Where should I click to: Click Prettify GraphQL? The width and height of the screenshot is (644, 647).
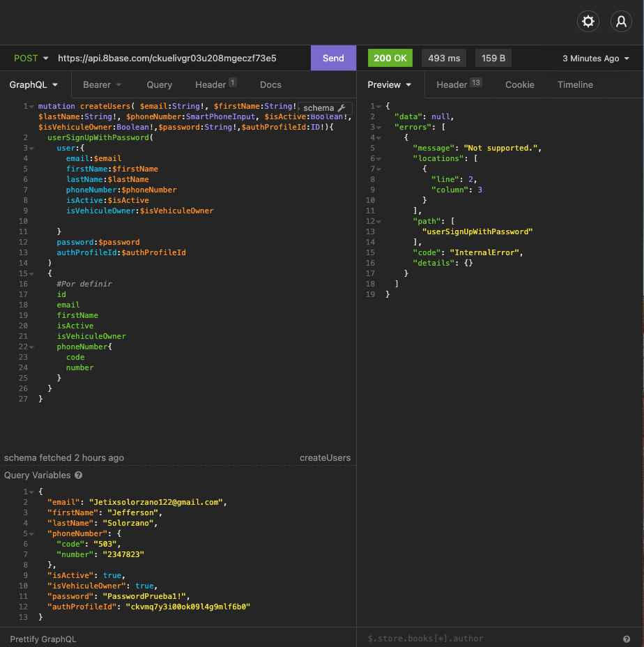(x=43, y=639)
